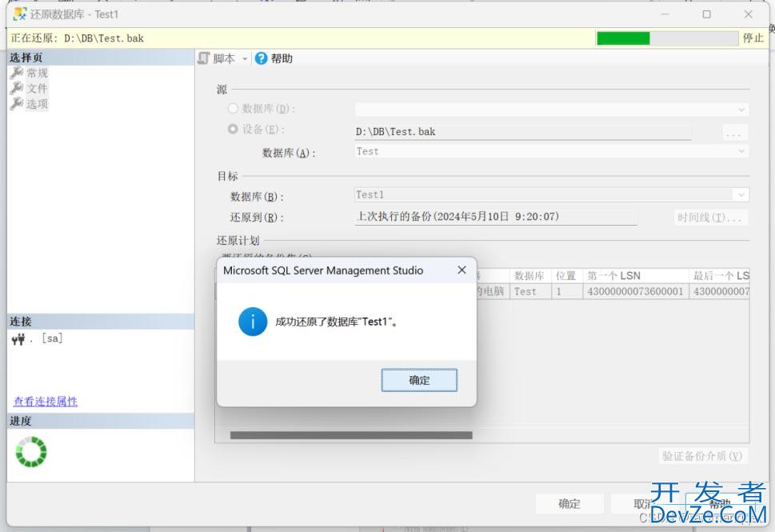This screenshot has width=775, height=532.
Task: Click the 连接 panel header
Action: (101, 322)
